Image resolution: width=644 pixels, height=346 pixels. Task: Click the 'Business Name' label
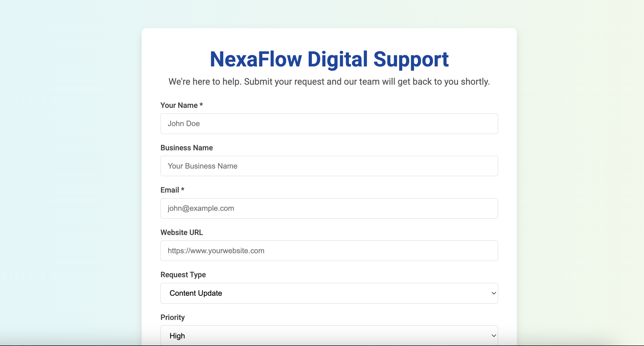coord(187,148)
